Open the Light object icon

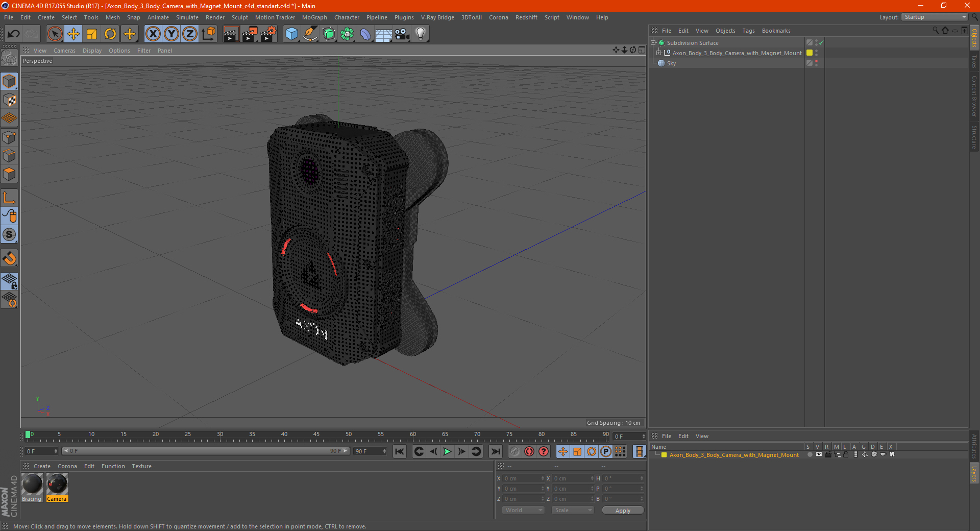tap(420, 34)
